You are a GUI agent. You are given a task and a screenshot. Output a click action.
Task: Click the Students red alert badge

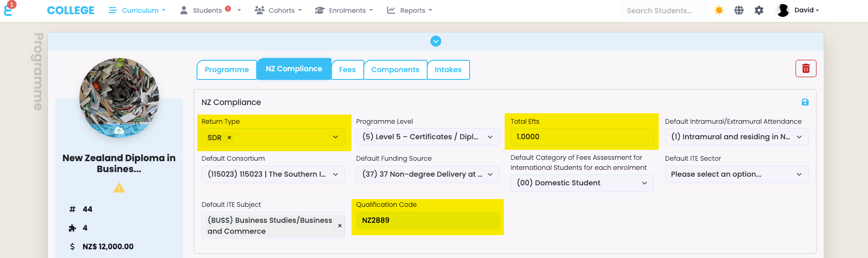point(228,9)
